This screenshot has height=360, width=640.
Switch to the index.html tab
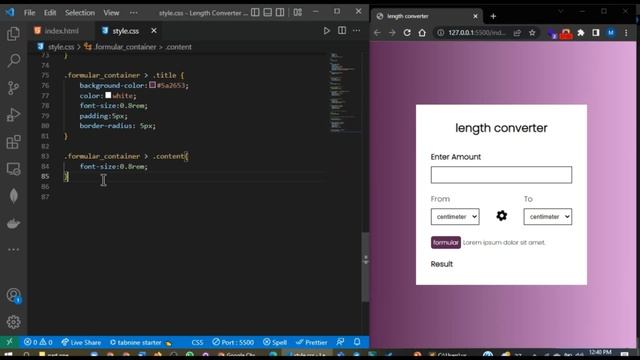point(61,31)
